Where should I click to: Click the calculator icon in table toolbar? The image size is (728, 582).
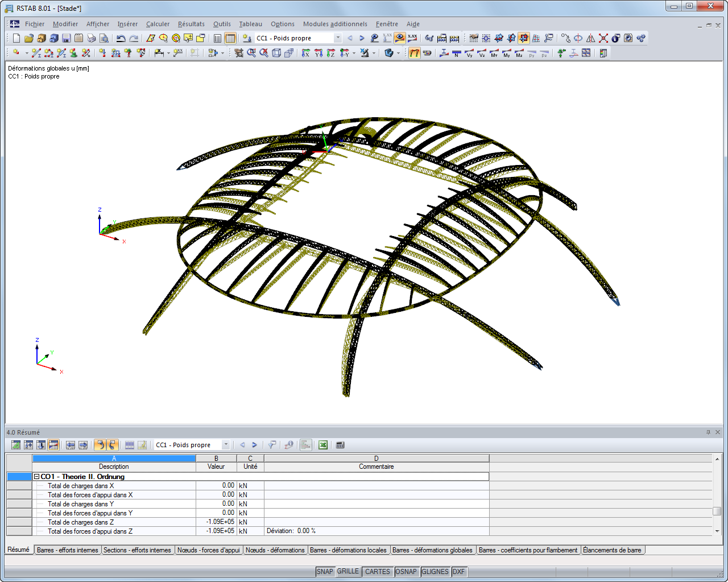[340, 445]
